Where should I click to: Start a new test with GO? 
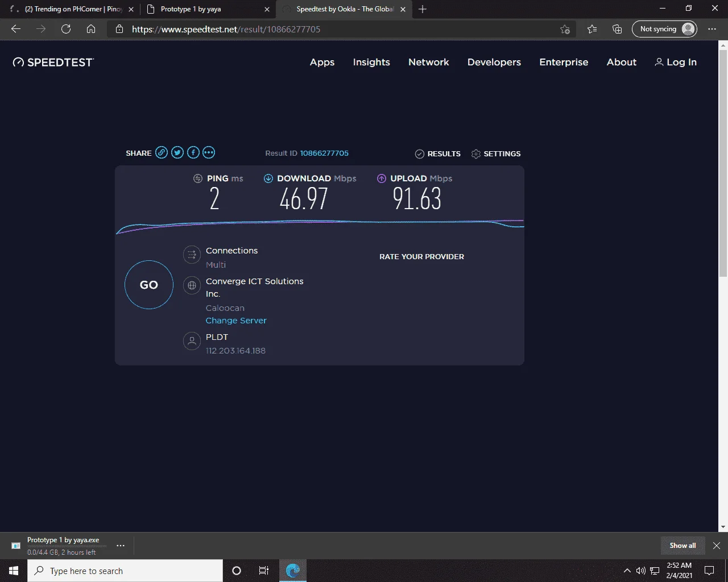(149, 285)
